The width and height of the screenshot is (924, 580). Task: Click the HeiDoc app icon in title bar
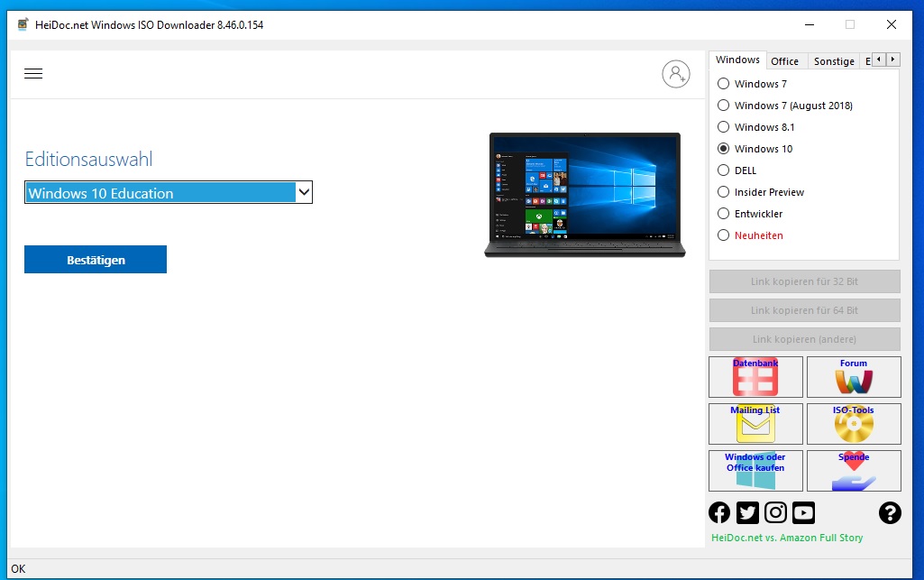pyautogui.click(x=23, y=24)
